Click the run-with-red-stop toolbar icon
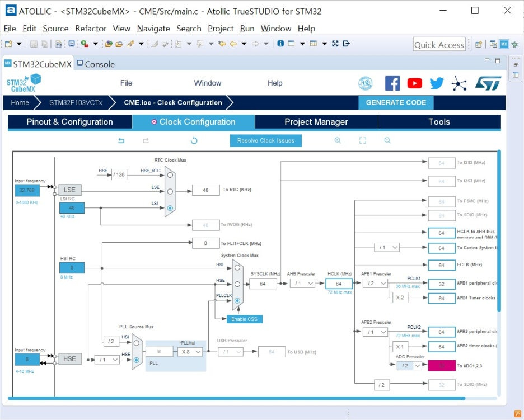 tap(85, 44)
